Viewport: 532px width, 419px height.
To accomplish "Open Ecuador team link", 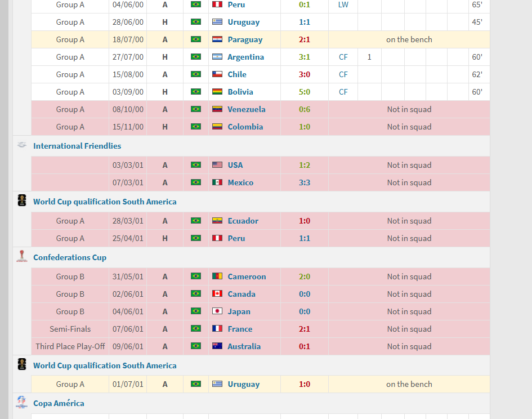I will pyautogui.click(x=243, y=221).
